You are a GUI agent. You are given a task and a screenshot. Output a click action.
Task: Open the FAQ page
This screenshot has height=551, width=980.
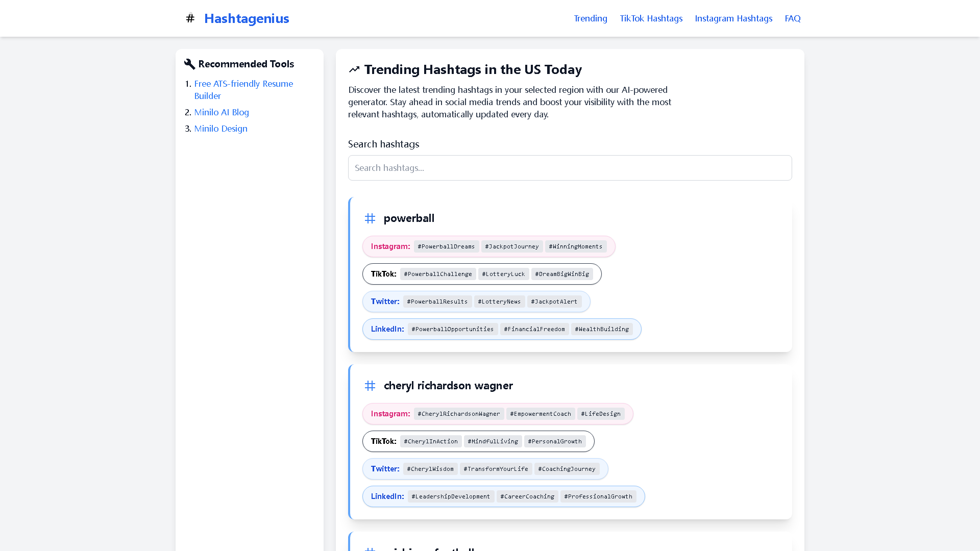pyautogui.click(x=793, y=18)
